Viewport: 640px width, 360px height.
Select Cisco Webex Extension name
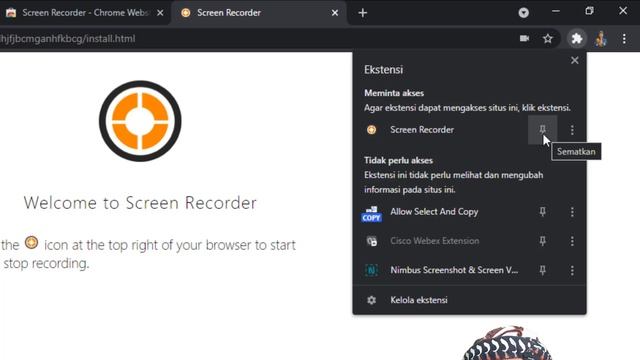pyautogui.click(x=435, y=241)
